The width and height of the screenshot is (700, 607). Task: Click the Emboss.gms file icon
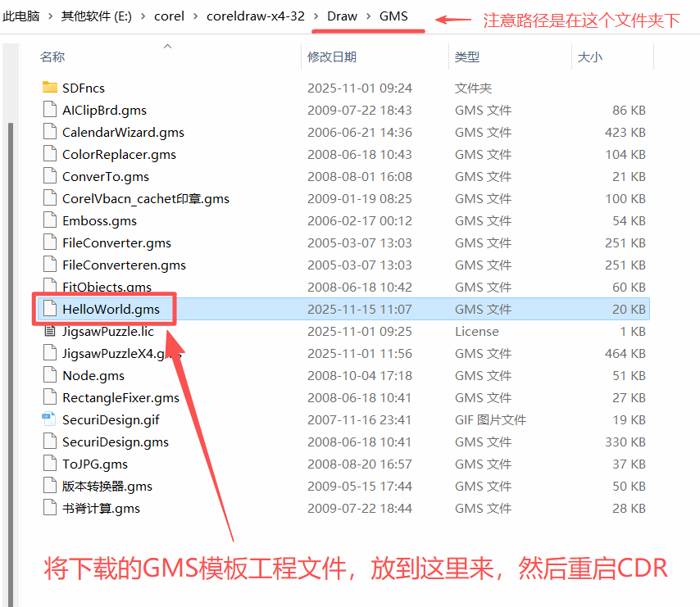(49, 220)
